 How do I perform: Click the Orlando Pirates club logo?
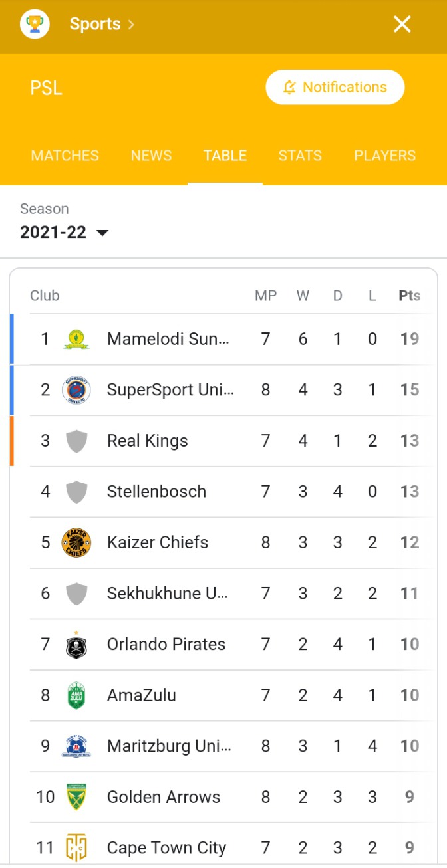(76, 644)
